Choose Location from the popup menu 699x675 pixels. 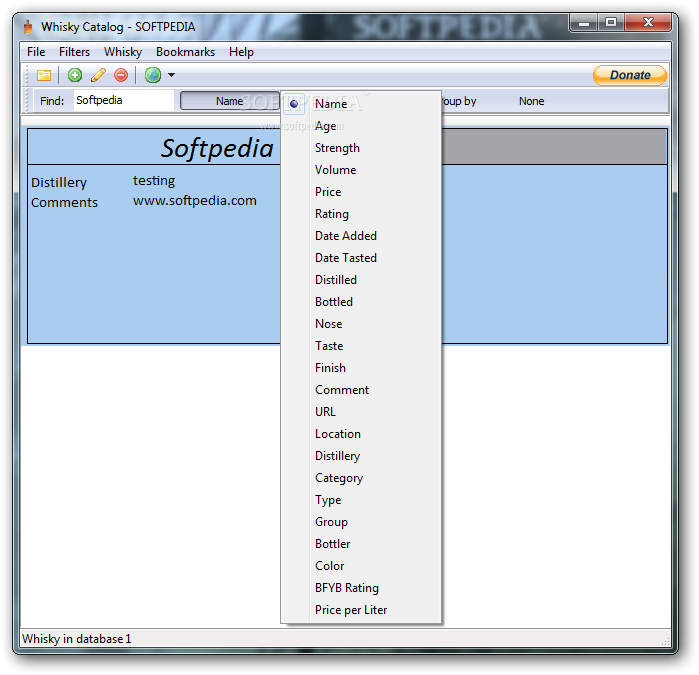(362, 433)
